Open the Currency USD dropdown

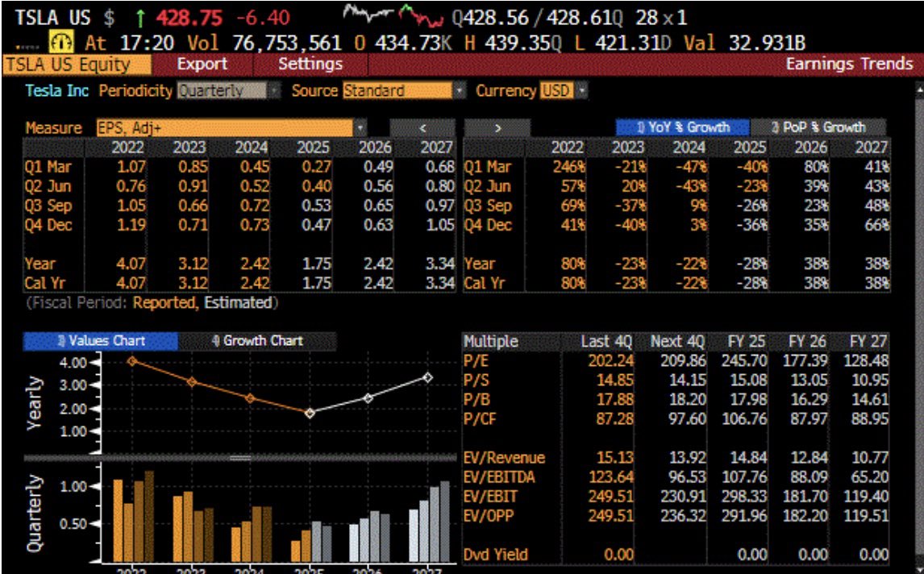[x=563, y=91]
